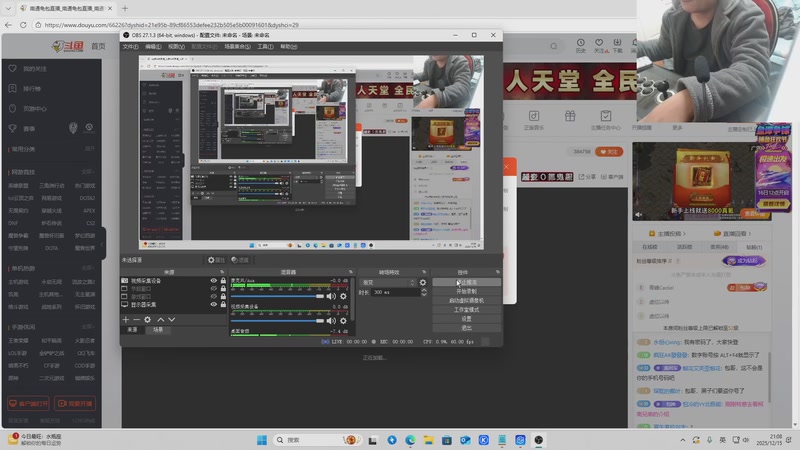800x450 pixels.
Task: Open the 淡变 transition type dropdown
Action: (x=388, y=282)
